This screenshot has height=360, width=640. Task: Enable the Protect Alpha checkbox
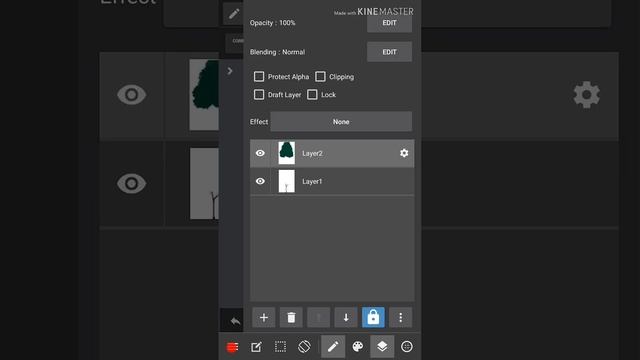coord(259,76)
